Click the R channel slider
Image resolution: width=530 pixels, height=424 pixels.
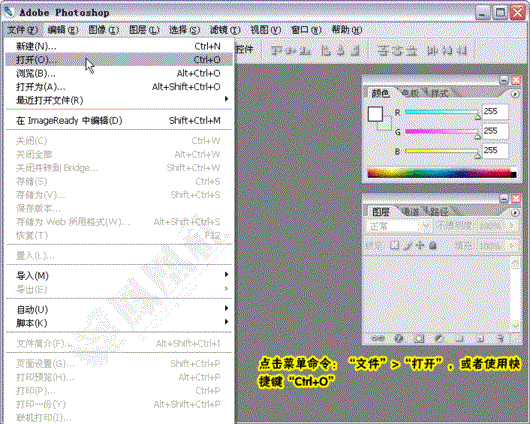(x=442, y=113)
